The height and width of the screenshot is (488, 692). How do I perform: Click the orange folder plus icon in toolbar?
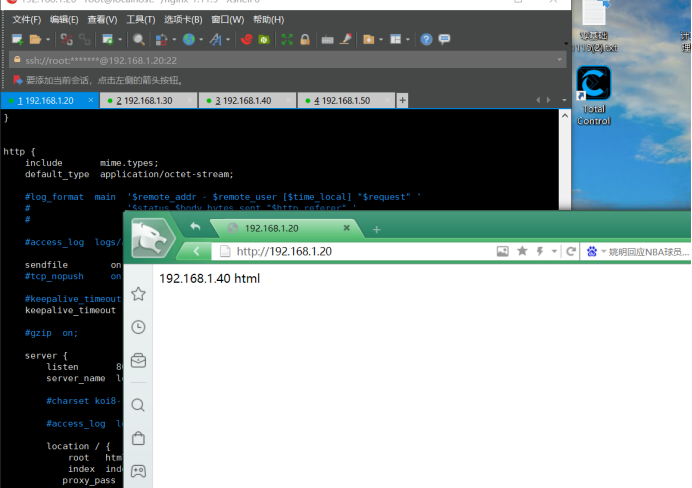369,40
